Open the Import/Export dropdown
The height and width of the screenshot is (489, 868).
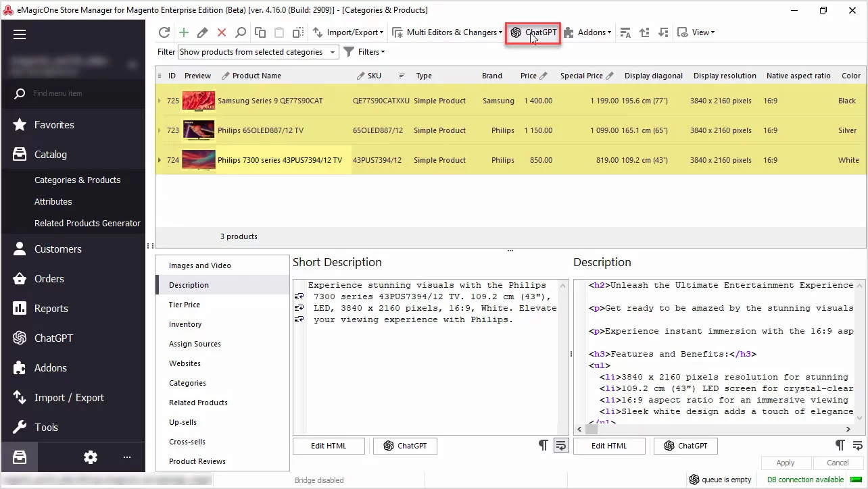(x=347, y=32)
